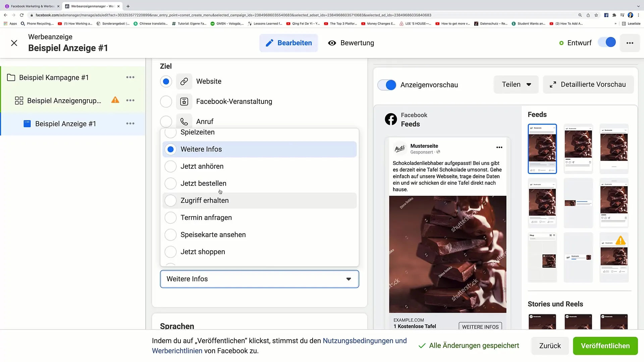Viewport: 644px width, 362px height.
Task: Click the Facebook-Veranstaltung event icon
Action: click(x=185, y=101)
